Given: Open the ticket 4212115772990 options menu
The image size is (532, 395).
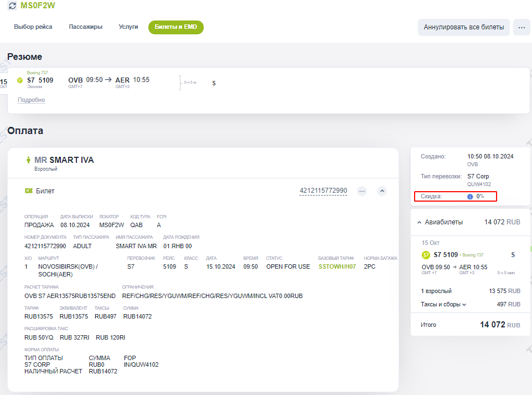Looking at the screenshot, I should coord(362,191).
